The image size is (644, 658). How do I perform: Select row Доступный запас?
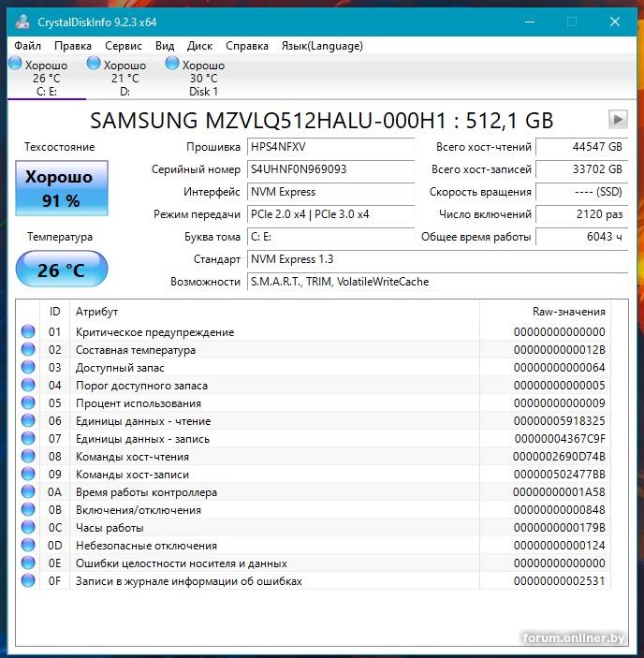tap(314, 367)
